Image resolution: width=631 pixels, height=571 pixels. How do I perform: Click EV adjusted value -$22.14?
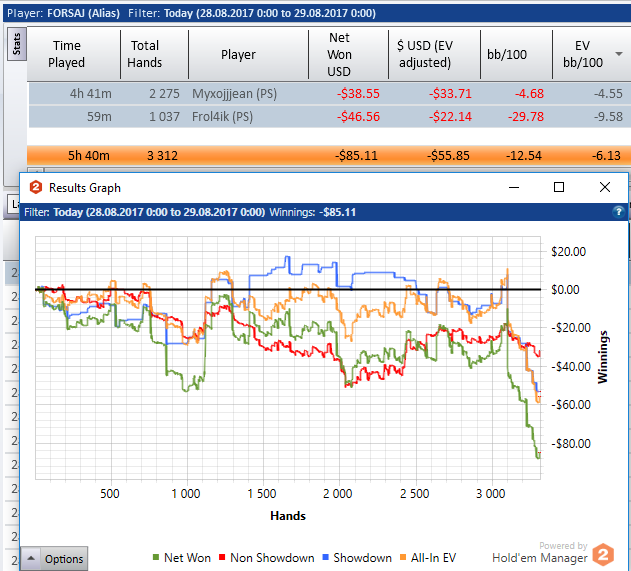click(x=450, y=117)
